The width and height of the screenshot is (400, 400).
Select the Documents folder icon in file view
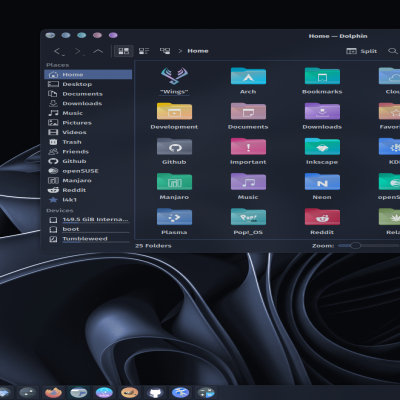pos(248,111)
